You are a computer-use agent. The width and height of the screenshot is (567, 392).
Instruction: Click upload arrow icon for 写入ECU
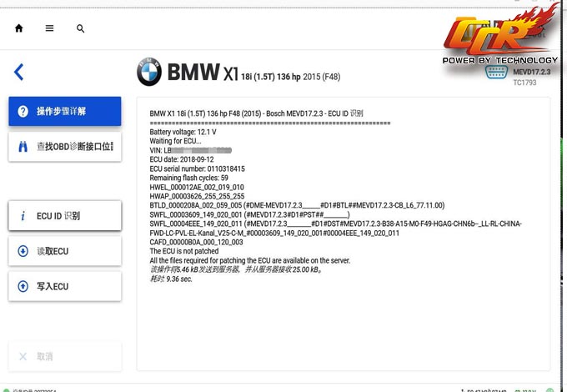coord(23,286)
